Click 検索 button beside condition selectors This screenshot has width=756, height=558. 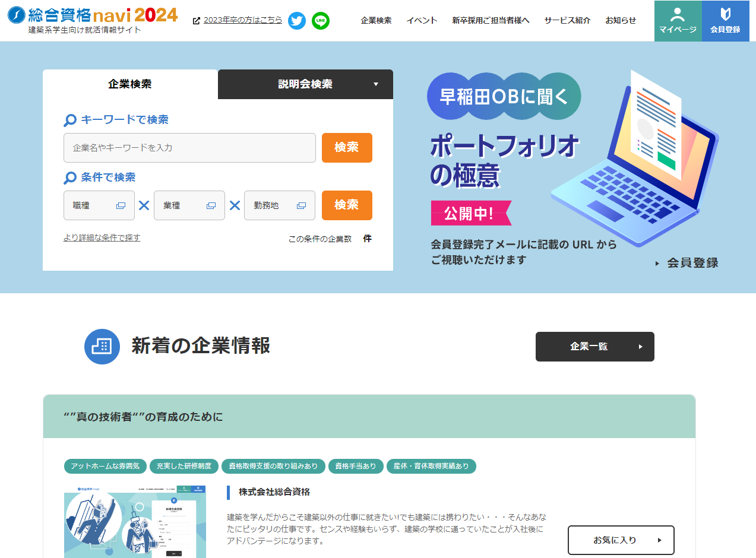[347, 205]
